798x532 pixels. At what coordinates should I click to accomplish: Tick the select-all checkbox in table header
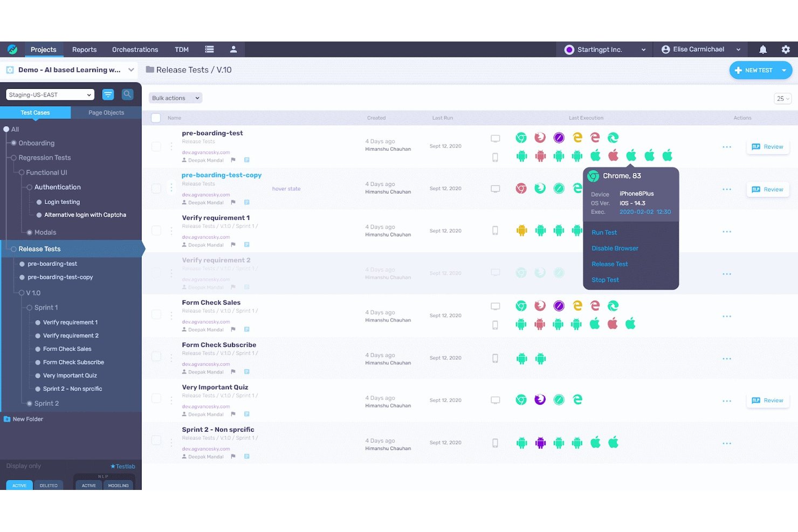pos(156,118)
